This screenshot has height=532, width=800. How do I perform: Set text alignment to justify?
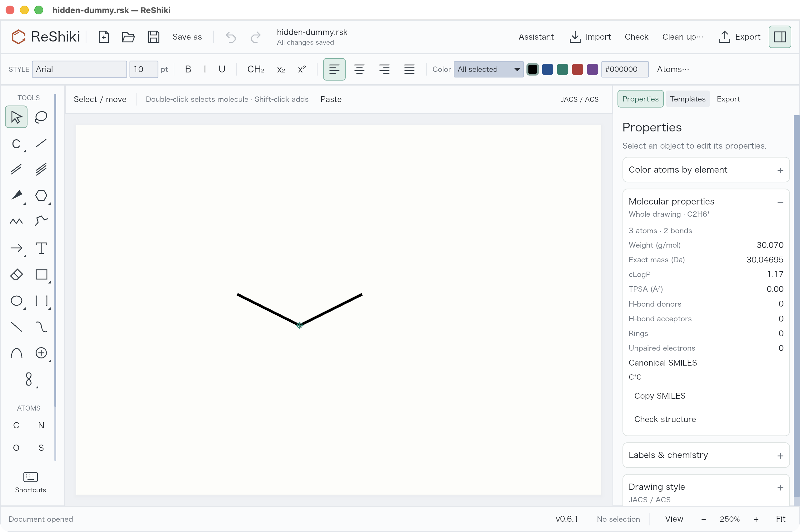click(x=409, y=69)
